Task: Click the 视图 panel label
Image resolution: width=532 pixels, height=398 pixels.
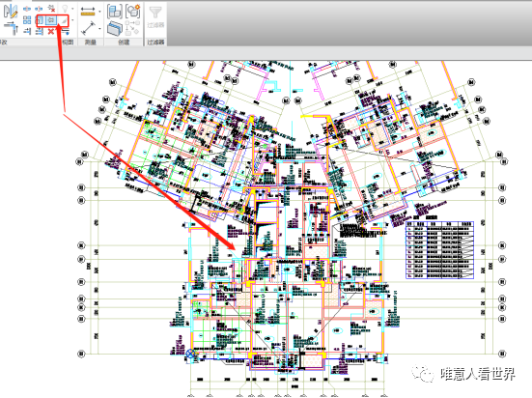Action: coord(69,43)
